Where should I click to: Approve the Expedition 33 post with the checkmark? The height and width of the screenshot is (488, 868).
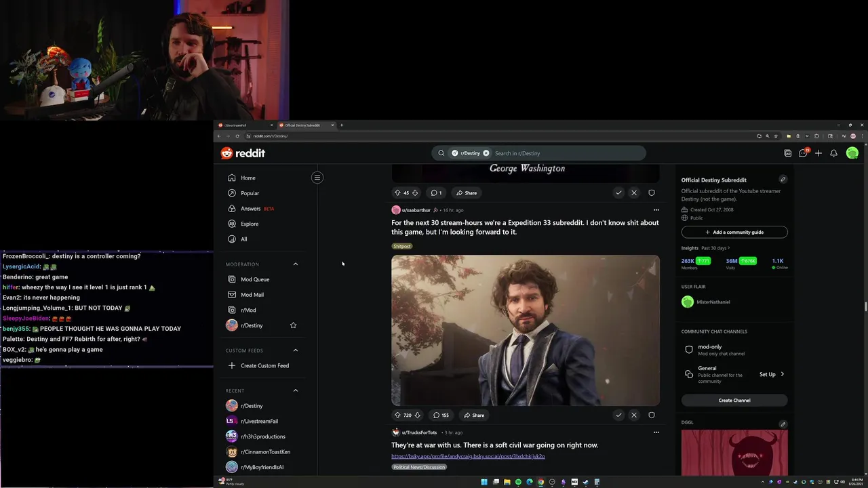pos(618,415)
